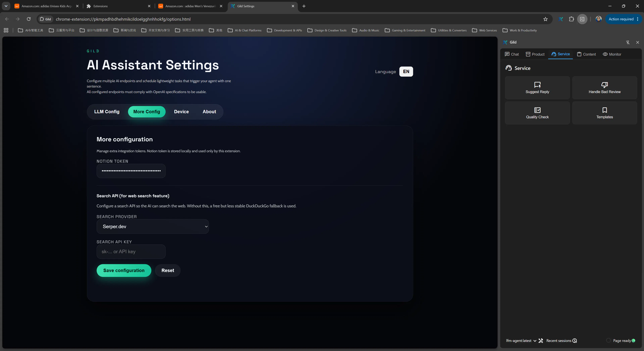Open the Device tab
Viewport: 644px width, 351px height.
tap(181, 112)
